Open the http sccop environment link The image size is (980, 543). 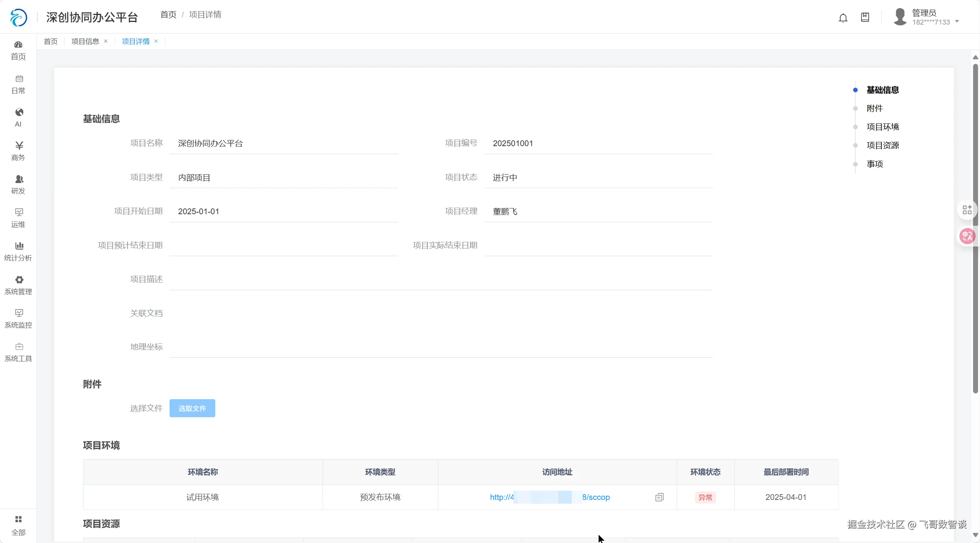pos(549,497)
